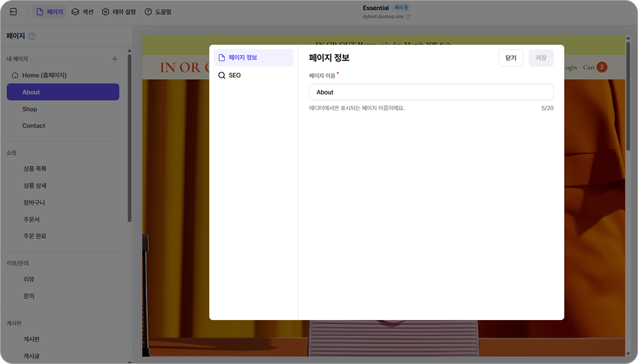Focus the 페이지 이름 input field
The height and width of the screenshot is (364, 638).
431,92
